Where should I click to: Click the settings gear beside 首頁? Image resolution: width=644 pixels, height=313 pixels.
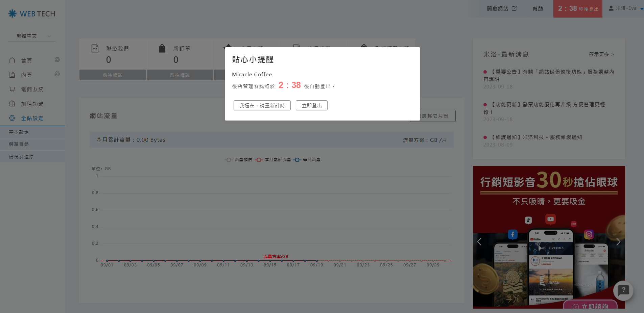[57, 60]
